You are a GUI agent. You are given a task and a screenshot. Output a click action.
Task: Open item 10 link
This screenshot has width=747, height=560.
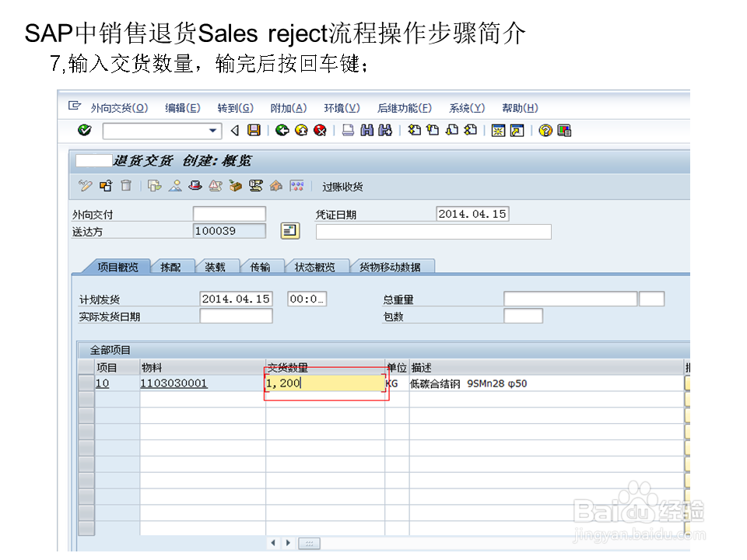pyautogui.click(x=103, y=383)
